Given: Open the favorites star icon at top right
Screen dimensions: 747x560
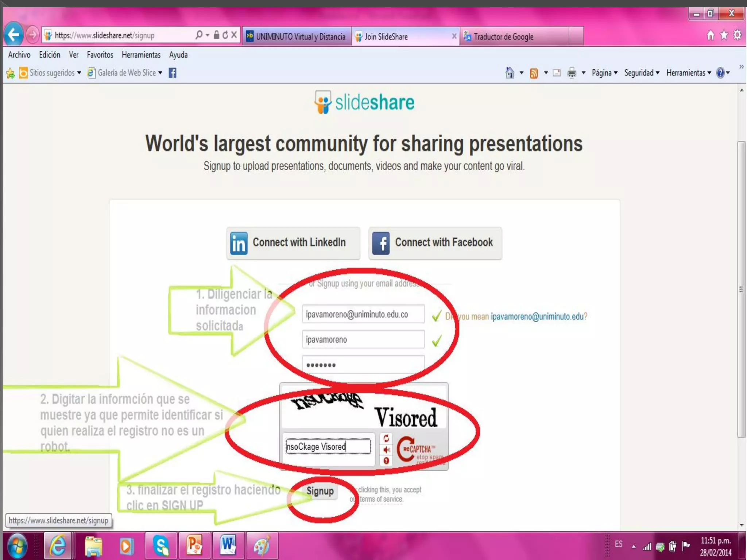Looking at the screenshot, I should (x=724, y=35).
